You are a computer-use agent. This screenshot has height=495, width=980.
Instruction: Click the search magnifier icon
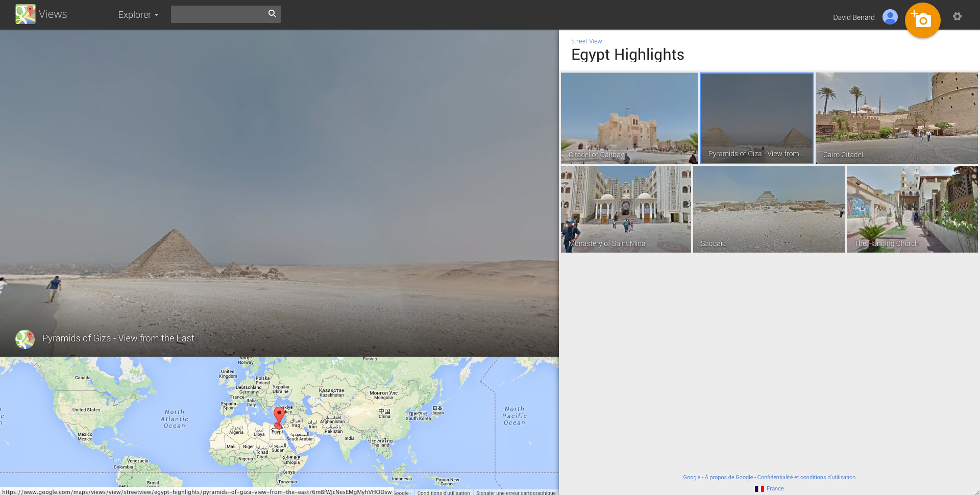point(272,14)
